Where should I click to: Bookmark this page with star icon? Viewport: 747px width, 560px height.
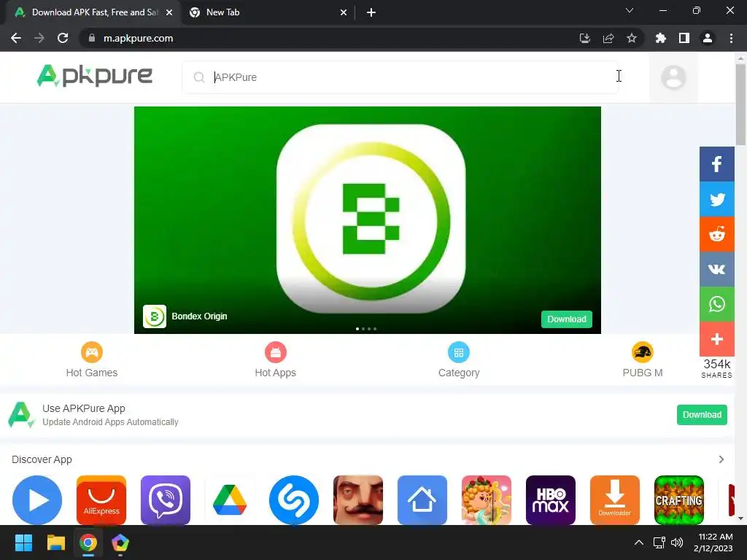tap(631, 38)
